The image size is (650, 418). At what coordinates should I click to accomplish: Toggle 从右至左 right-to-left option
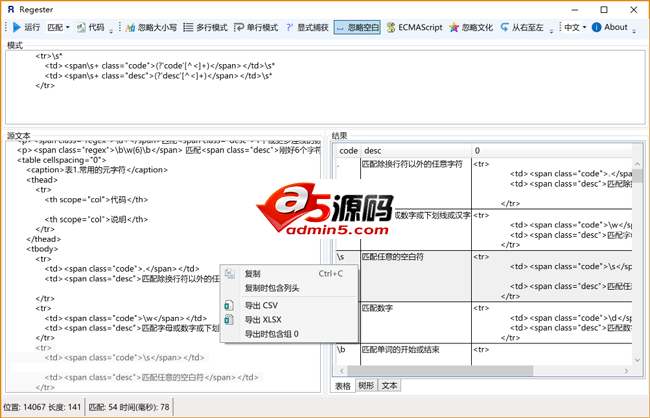[521, 27]
